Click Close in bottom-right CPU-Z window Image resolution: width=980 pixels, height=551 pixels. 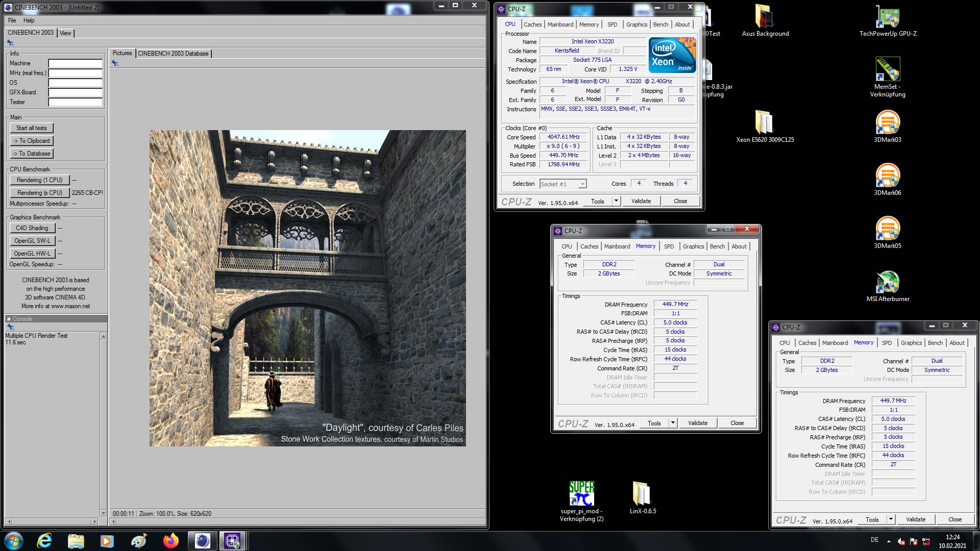point(955,519)
